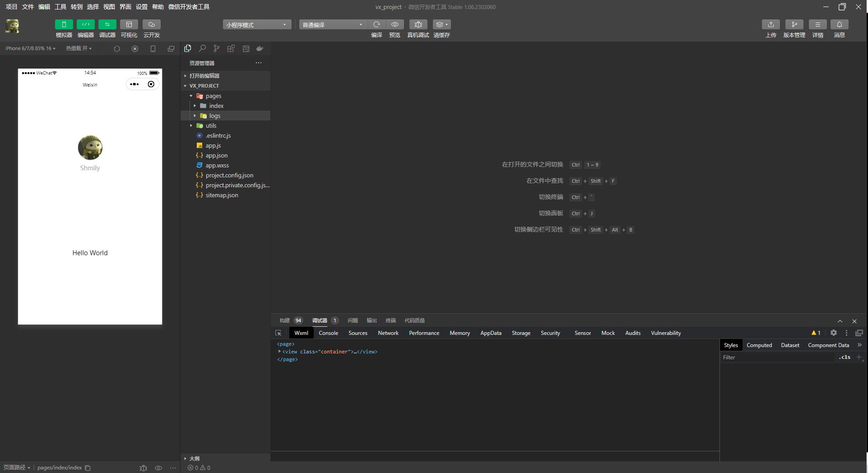Switch to the 问题 (problems) panel tab
The width and height of the screenshot is (868, 473).
pyautogui.click(x=353, y=320)
